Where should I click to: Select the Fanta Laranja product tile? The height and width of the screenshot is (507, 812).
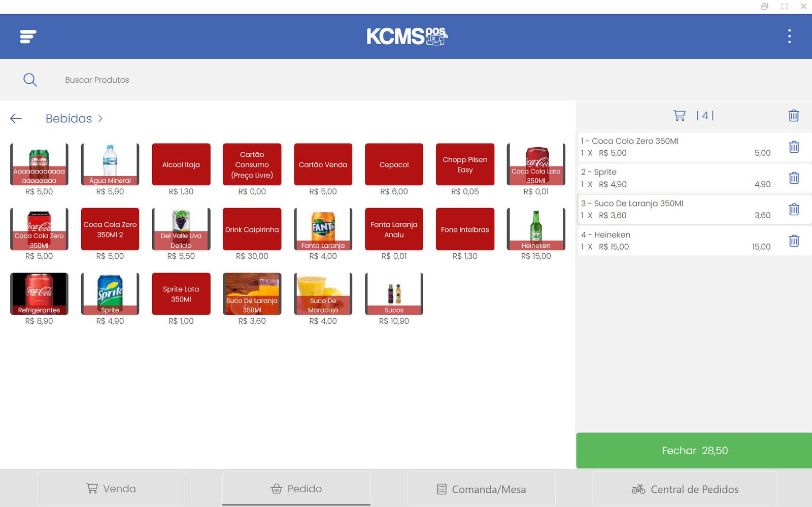[323, 229]
